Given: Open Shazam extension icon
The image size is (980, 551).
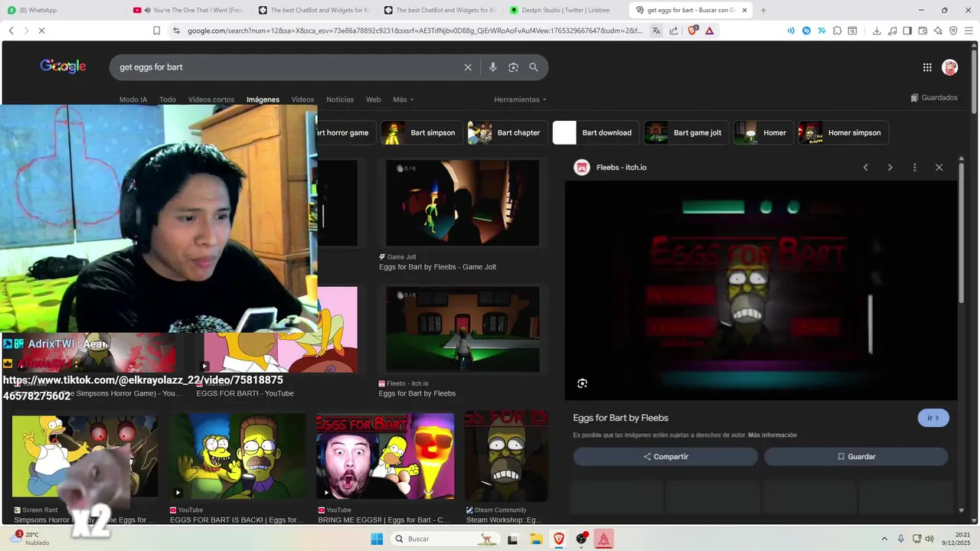Looking at the screenshot, I should click(806, 31).
